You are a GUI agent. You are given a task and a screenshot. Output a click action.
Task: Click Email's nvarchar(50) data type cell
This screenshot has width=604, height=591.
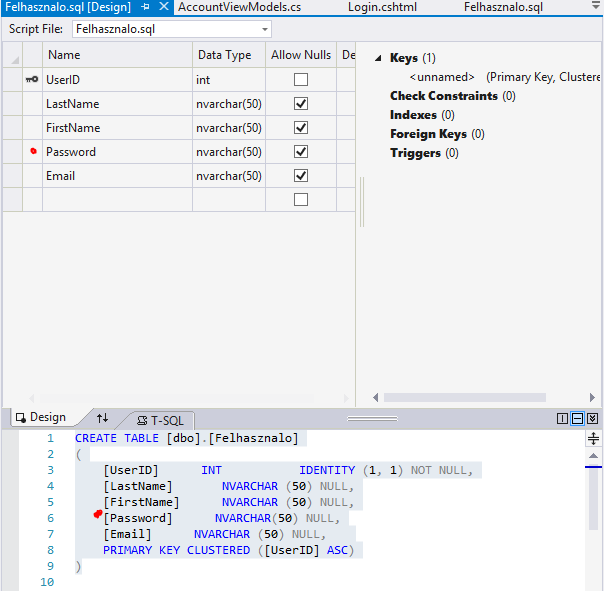tap(229, 176)
